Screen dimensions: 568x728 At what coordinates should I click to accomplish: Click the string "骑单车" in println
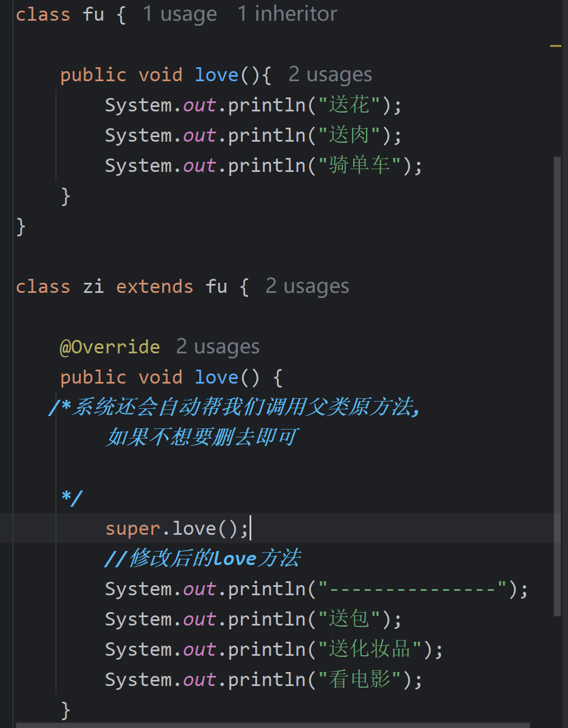click(x=359, y=165)
